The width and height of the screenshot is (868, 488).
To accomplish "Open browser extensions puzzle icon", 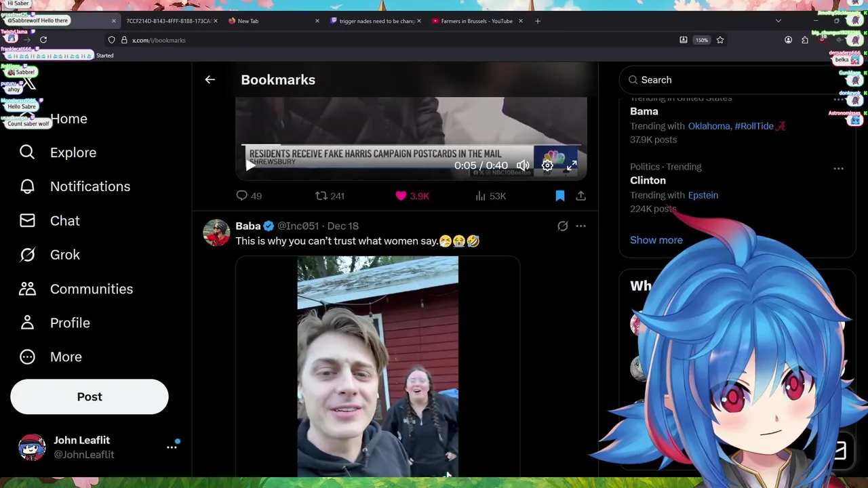I will [805, 40].
